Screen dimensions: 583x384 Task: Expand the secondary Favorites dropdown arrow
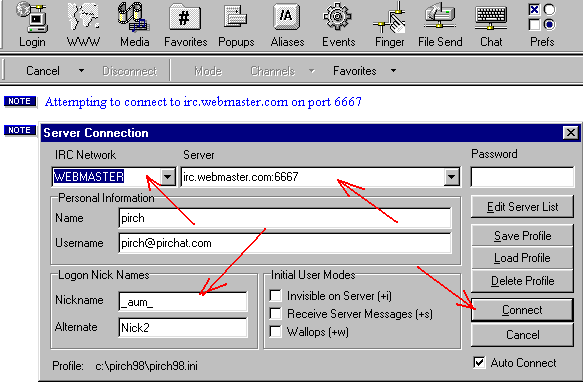[393, 71]
